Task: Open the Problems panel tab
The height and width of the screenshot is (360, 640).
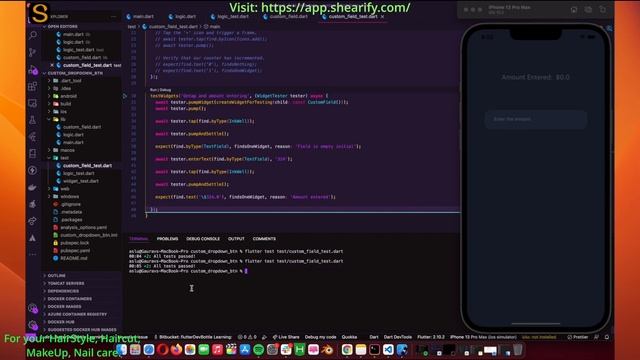Action: point(167,239)
